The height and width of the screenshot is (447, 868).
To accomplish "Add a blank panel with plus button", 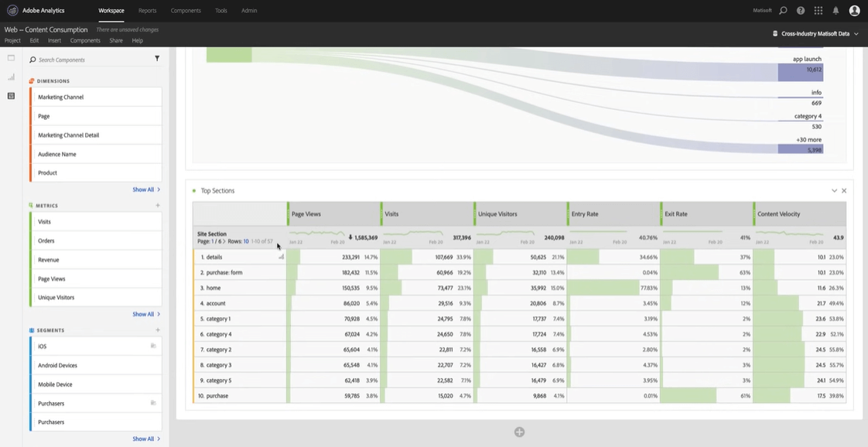I will point(519,432).
